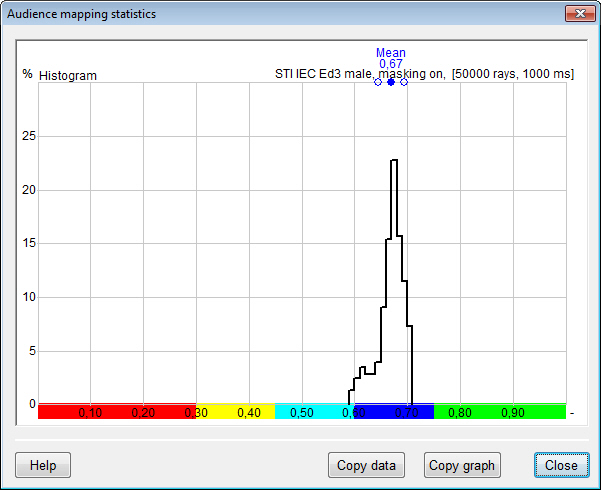
Task: Close window using red X button
Action: click(x=580, y=14)
